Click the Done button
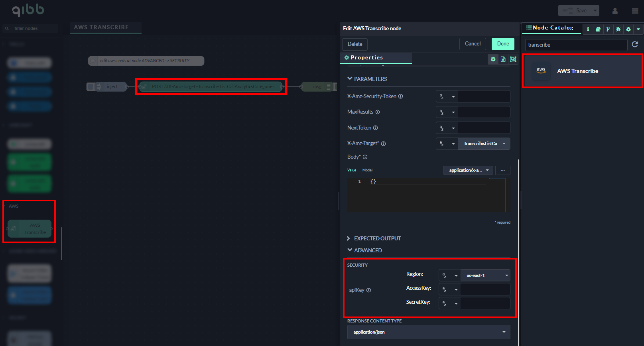The width and height of the screenshot is (644, 346). tap(502, 44)
